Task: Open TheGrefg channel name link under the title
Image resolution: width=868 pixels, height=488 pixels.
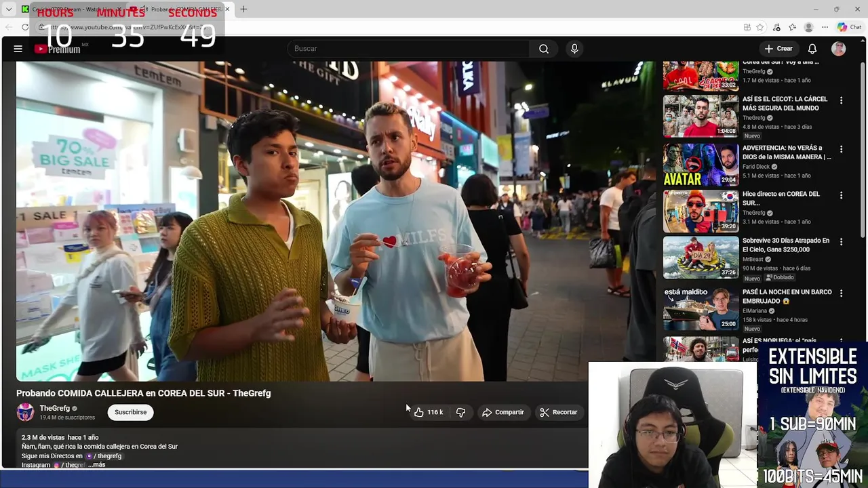Action: 55,409
